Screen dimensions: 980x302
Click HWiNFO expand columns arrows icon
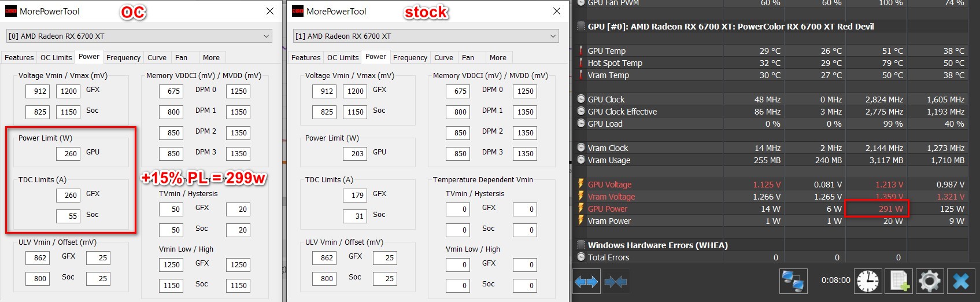(x=586, y=282)
